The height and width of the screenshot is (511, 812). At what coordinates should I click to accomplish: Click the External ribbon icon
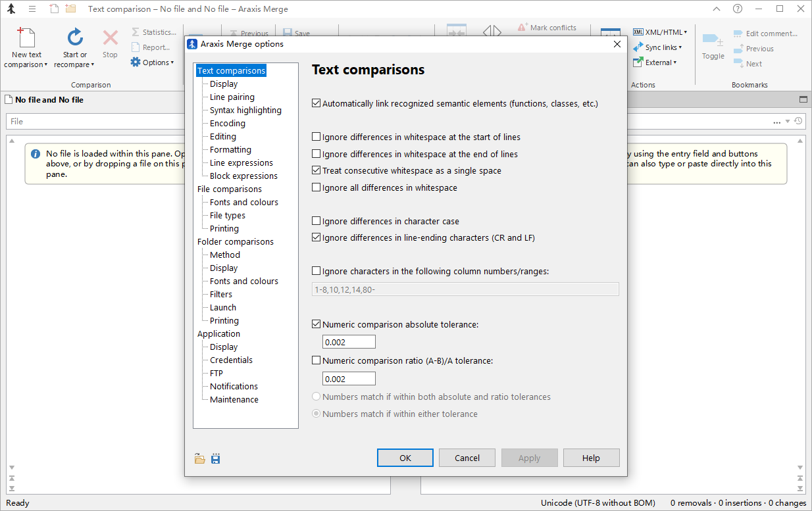638,62
